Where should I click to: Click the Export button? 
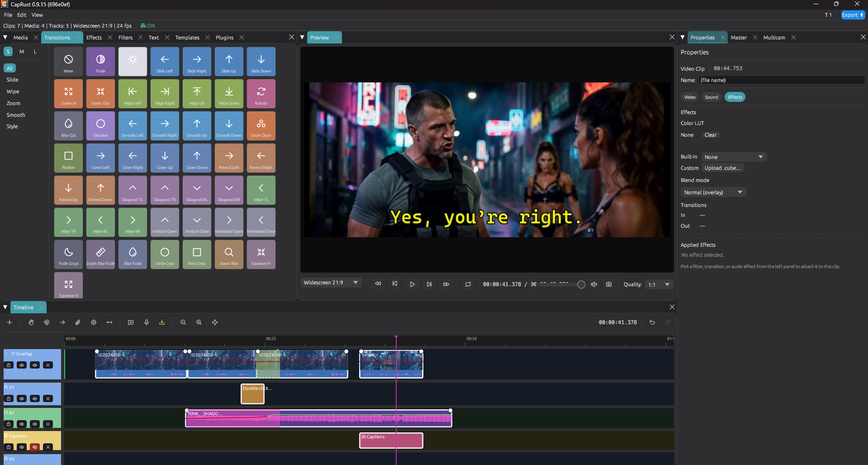pyautogui.click(x=853, y=15)
